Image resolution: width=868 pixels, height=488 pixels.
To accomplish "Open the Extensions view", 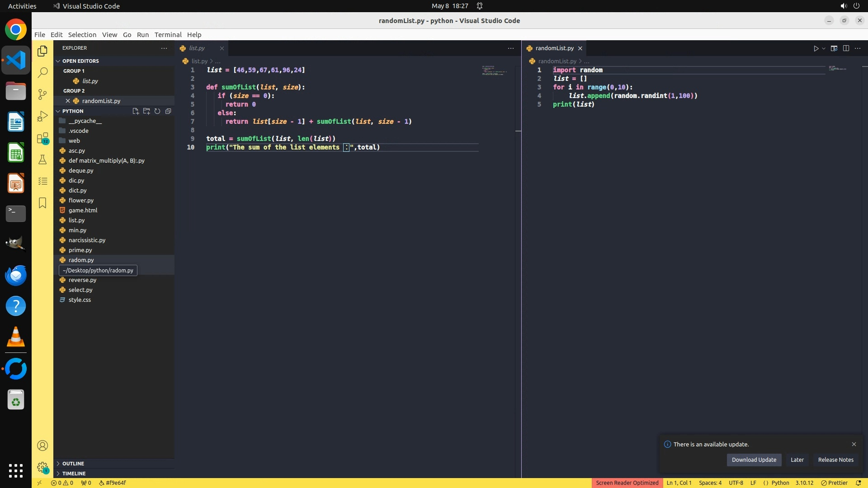I will coord(42,138).
